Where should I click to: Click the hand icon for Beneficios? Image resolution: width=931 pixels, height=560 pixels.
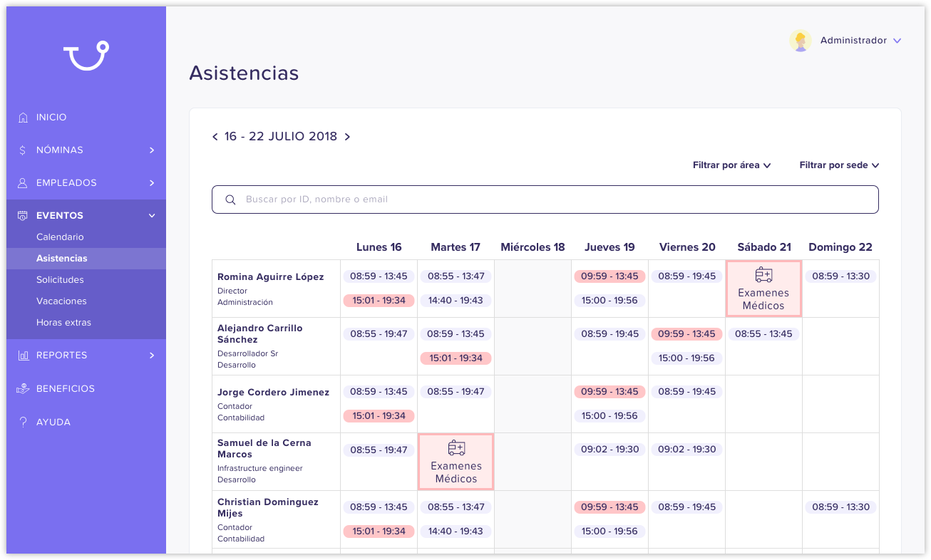click(23, 389)
